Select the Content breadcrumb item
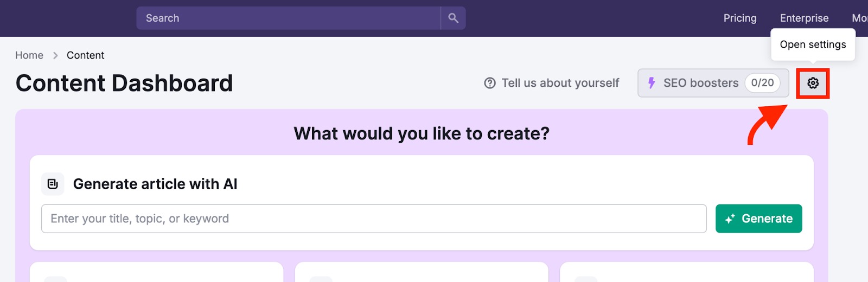Screen dimensions: 868x282 tap(85, 55)
